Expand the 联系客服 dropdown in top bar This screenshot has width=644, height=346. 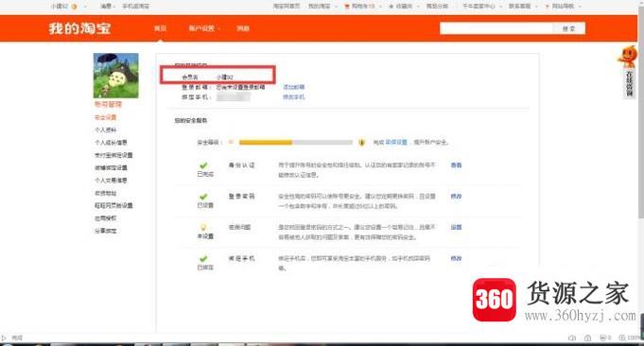[x=523, y=7]
